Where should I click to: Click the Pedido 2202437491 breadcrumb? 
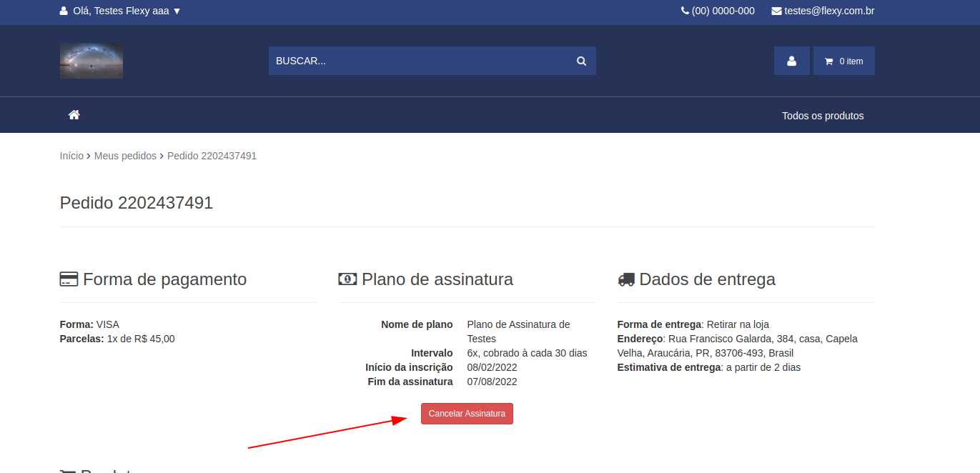coord(212,156)
